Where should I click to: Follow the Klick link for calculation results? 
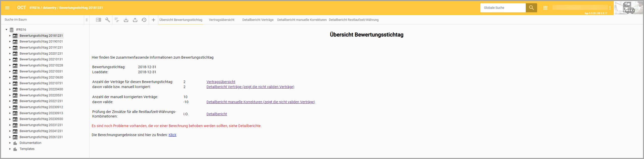point(172,135)
